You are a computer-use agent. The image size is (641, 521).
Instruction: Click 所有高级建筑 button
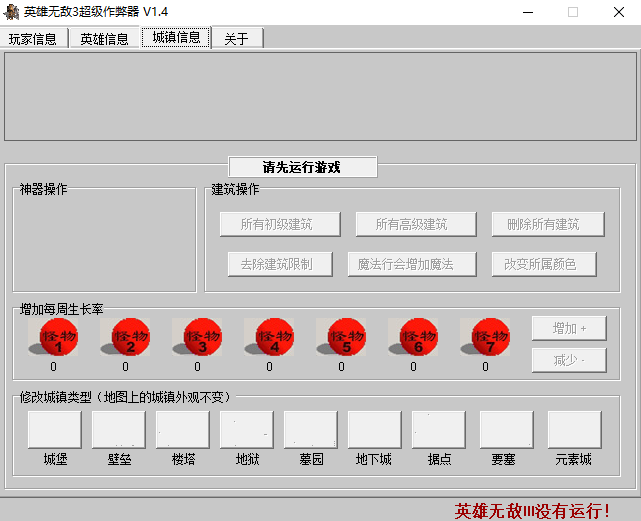coord(416,224)
